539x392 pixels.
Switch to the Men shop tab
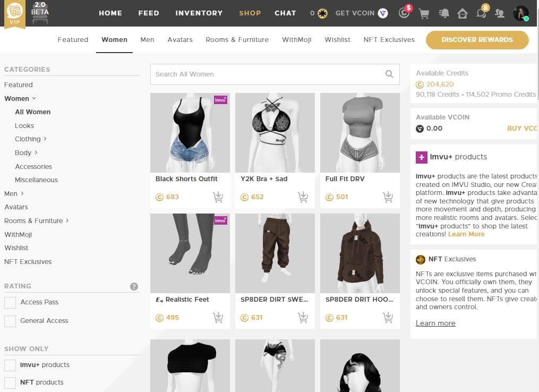tap(147, 40)
